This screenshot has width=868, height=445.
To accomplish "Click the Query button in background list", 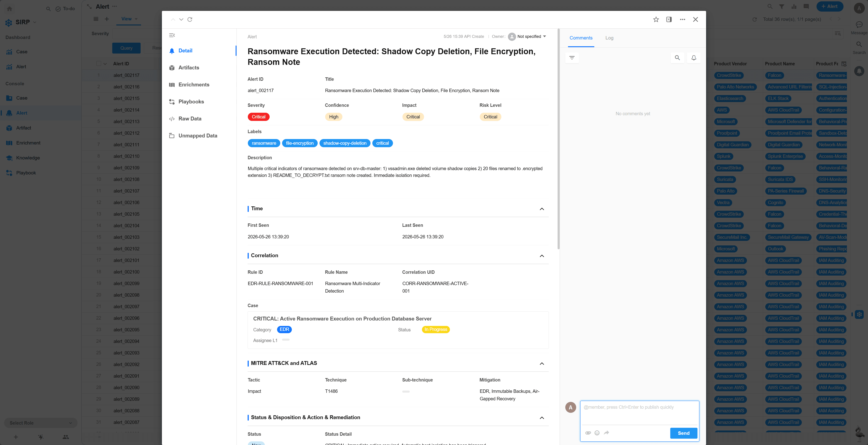I will pyautogui.click(x=126, y=48).
